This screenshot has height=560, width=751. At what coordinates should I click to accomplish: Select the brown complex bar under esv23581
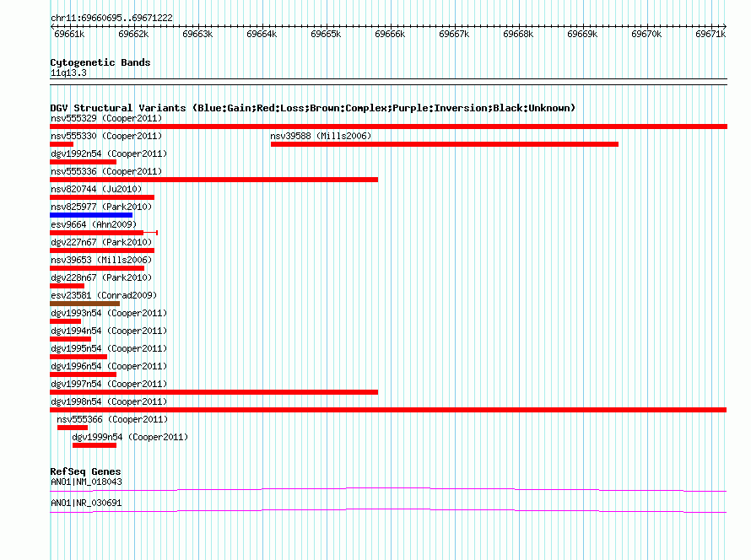coord(84,304)
